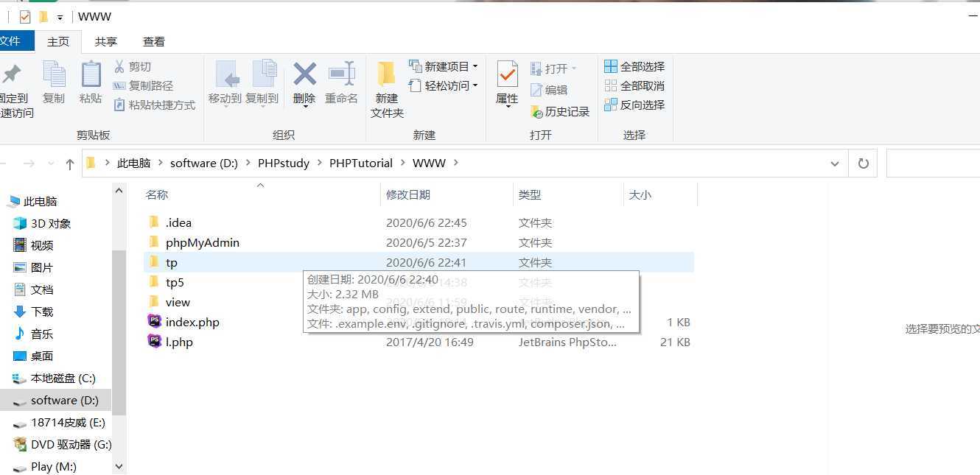Expand chevron after WWW in breadcrumb
This screenshot has width=980, height=475.
tap(456, 163)
